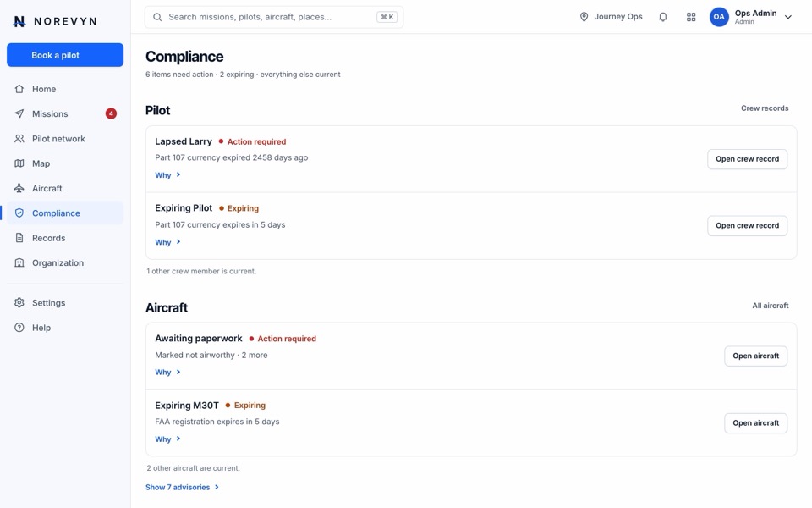812x508 pixels.
Task: Open Help in the sidebar
Action: [65, 328]
